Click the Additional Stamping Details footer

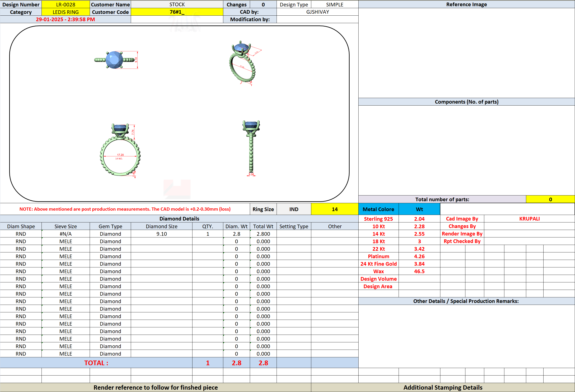pyautogui.click(x=443, y=387)
